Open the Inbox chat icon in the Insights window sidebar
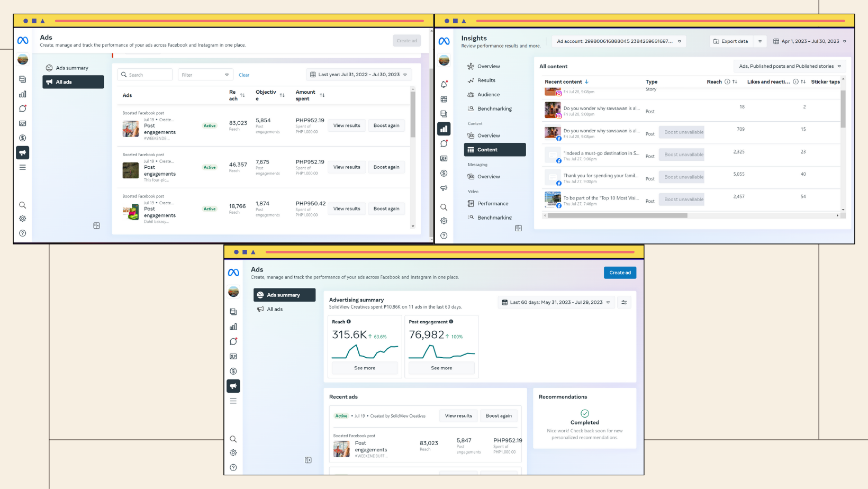 444,143
